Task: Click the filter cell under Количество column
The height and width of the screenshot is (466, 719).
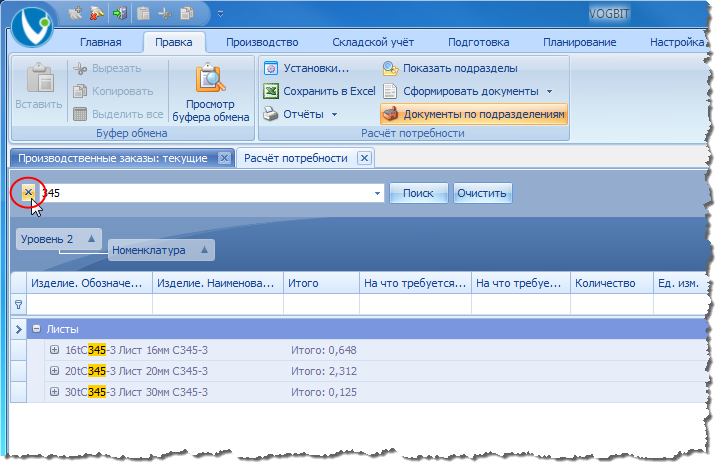Action: point(612,304)
